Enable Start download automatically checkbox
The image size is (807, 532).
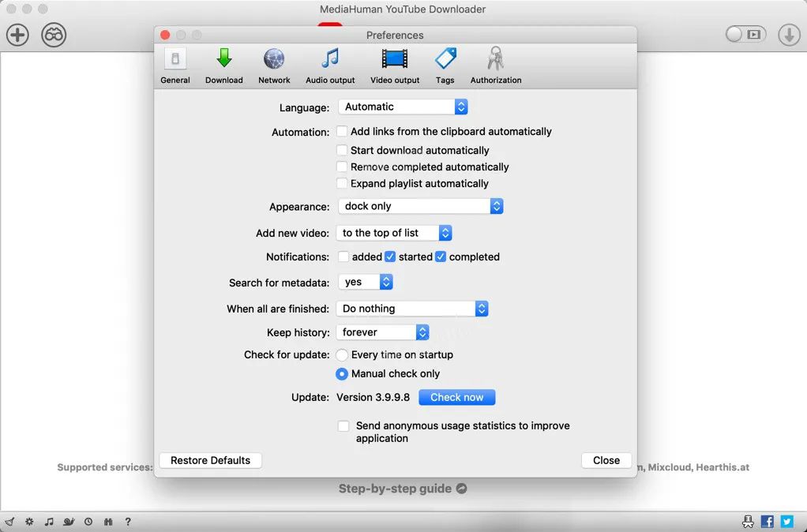coord(342,150)
